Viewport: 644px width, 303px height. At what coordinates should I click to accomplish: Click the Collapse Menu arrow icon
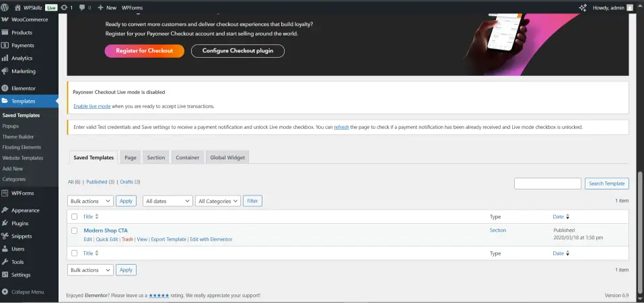click(5, 292)
